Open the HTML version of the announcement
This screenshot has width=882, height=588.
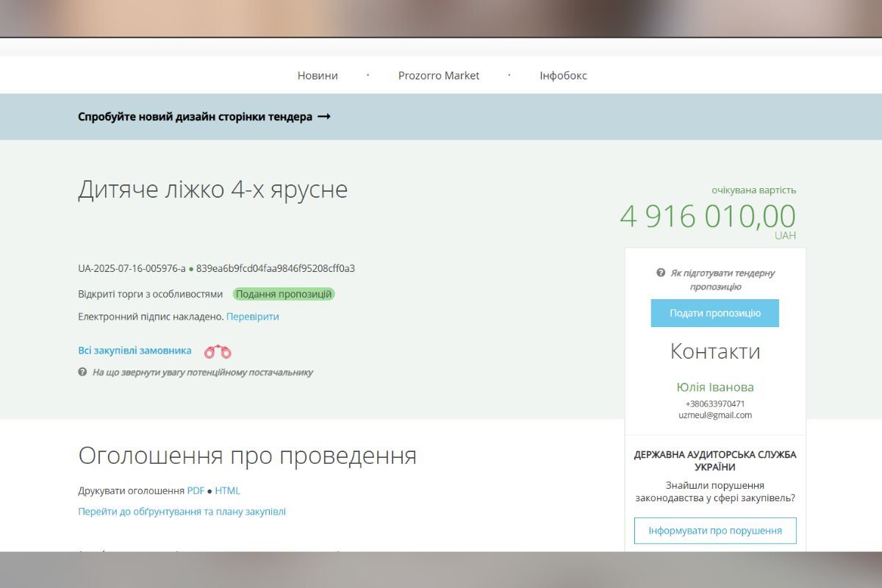point(229,490)
